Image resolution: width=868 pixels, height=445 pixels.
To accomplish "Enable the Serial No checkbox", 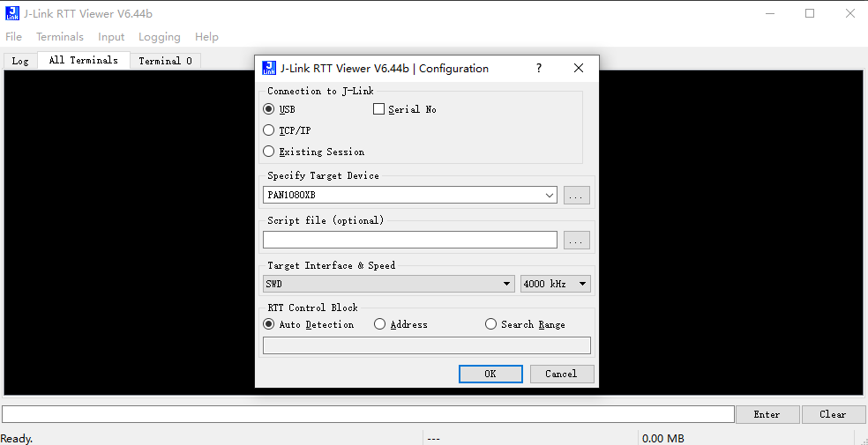I will 378,109.
